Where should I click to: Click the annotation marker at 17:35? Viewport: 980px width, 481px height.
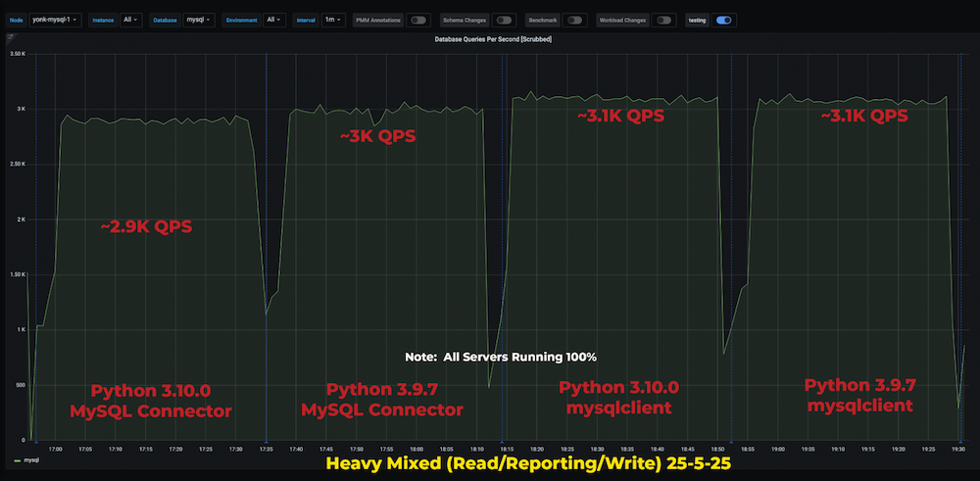tap(267, 442)
